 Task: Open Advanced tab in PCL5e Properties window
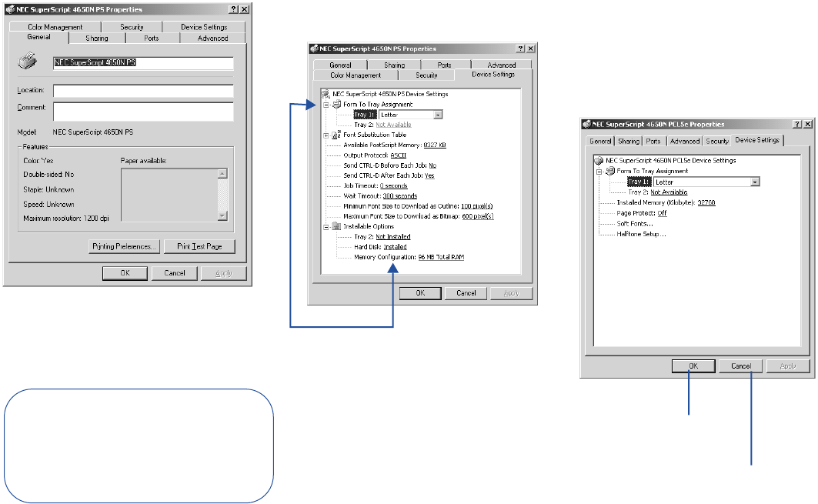tap(685, 142)
